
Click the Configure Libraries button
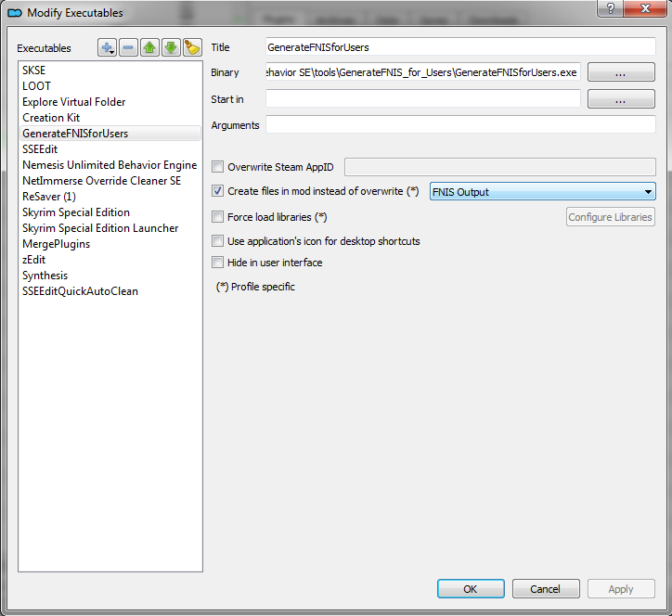(611, 217)
